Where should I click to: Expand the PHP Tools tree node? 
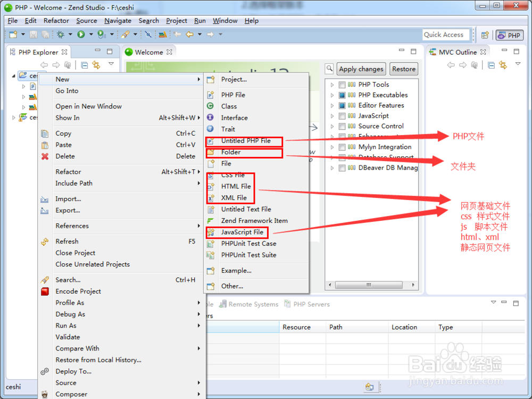point(332,85)
